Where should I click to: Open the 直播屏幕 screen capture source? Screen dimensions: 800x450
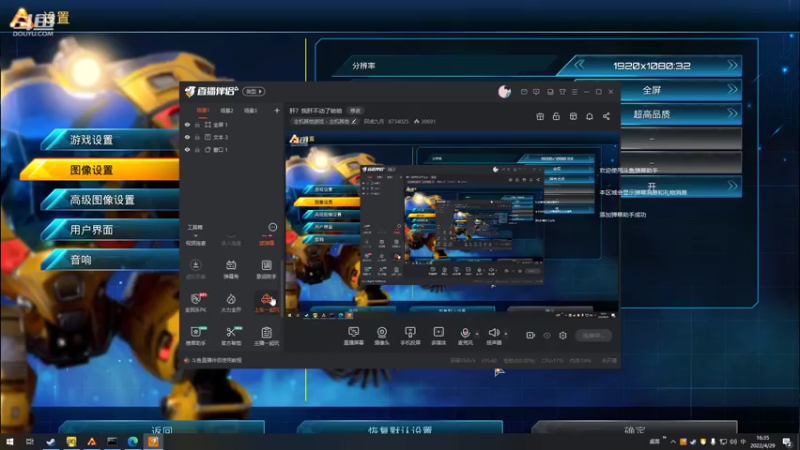pyautogui.click(x=354, y=336)
